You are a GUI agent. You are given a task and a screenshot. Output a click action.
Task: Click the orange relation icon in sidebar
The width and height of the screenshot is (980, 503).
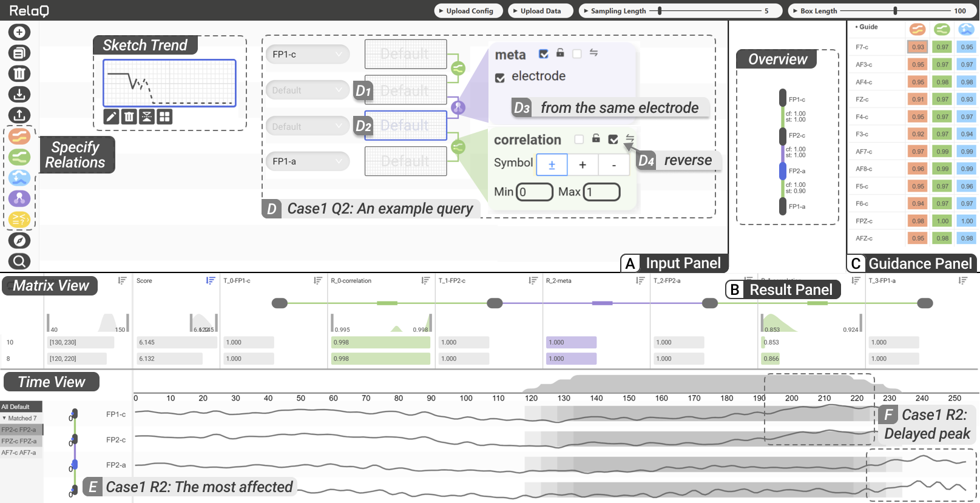pyautogui.click(x=19, y=137)
